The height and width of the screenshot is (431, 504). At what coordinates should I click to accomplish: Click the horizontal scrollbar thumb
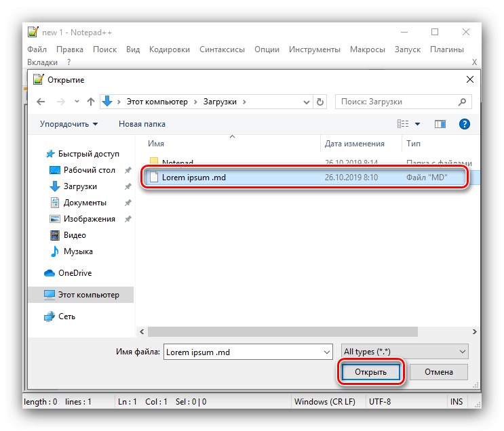coord(283,332)
